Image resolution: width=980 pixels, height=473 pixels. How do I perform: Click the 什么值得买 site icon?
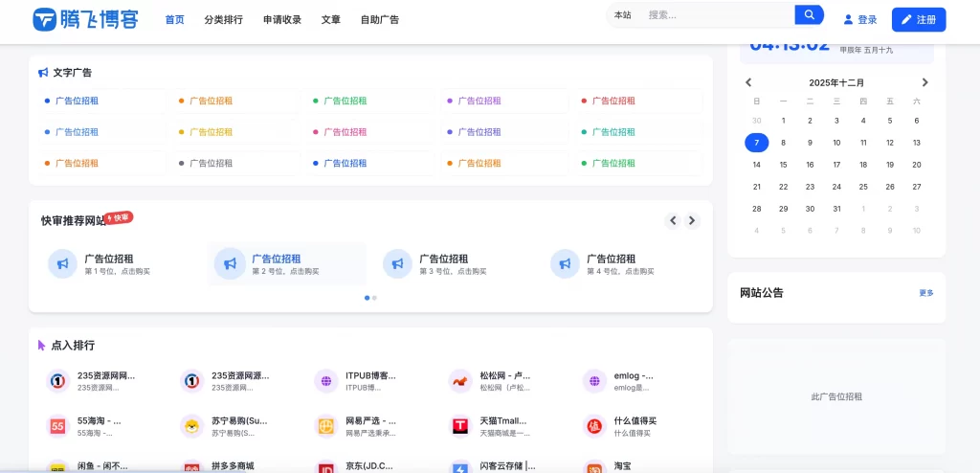[594, 425]
